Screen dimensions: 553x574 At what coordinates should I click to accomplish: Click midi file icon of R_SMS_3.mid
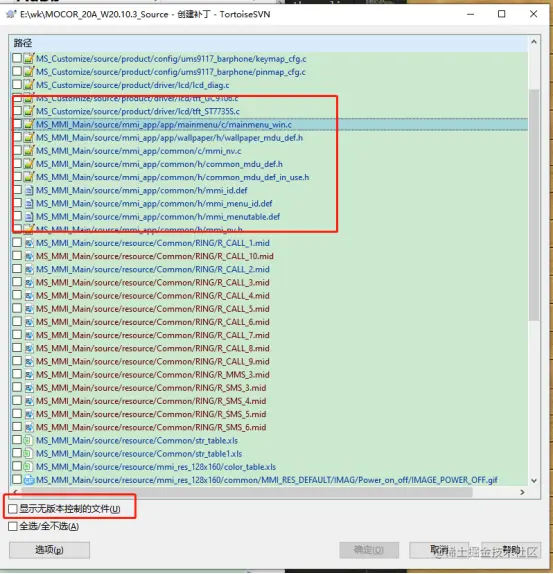click(x=29, y=388)
